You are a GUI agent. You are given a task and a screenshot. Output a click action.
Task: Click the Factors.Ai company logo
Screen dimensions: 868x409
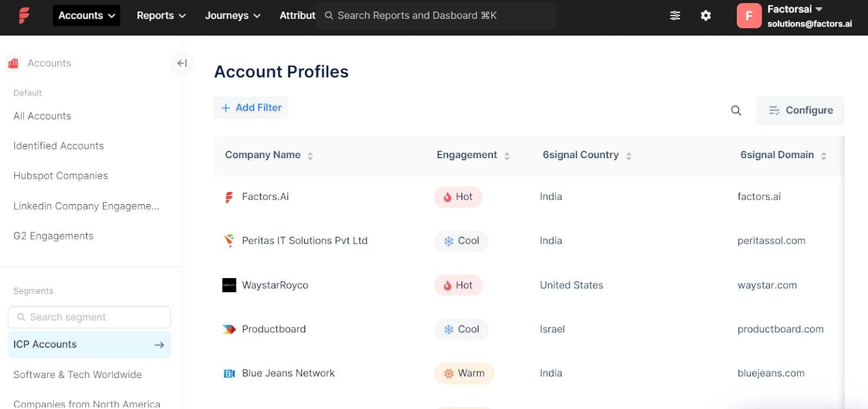click(x=229, y=197)
